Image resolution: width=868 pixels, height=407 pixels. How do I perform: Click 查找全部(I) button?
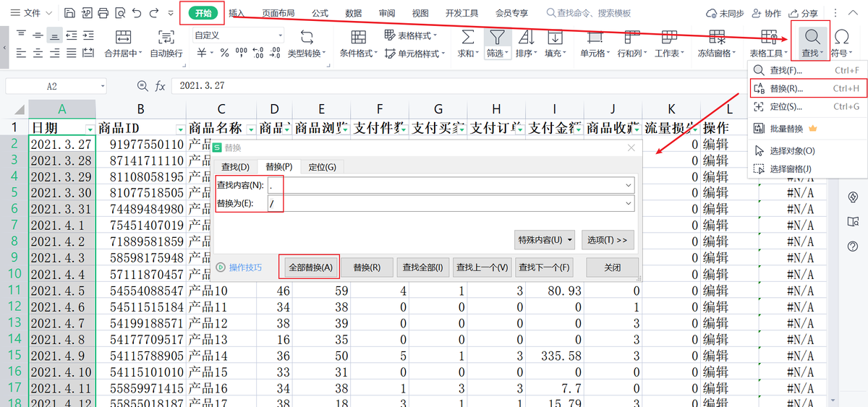[x=424, y=267]
